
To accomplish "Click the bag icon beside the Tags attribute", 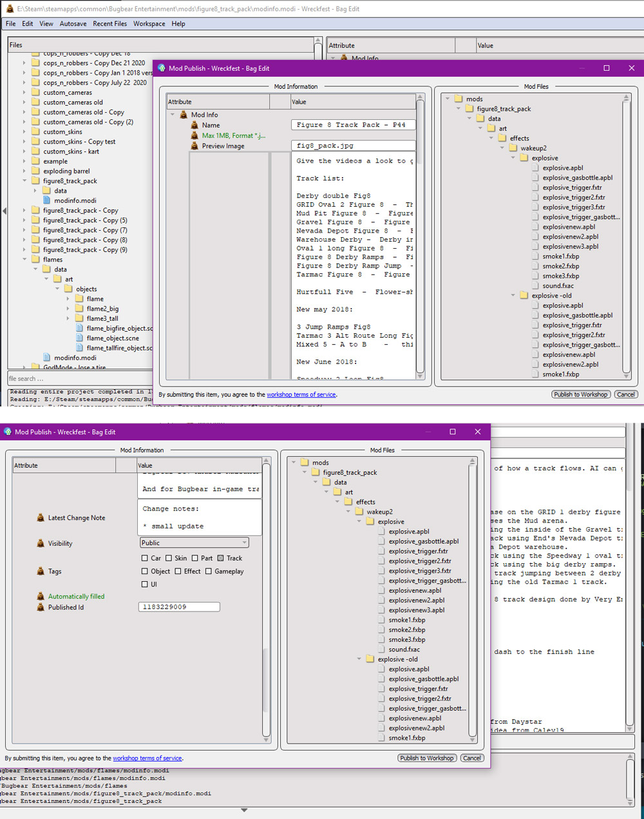I will point(41,571).
